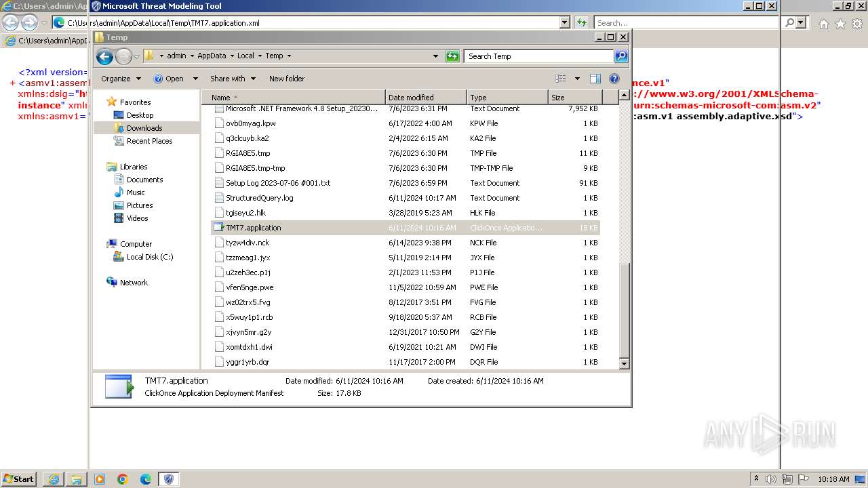Open the Music library
This screenshot has width=868, height=488.
coord(136,192)
